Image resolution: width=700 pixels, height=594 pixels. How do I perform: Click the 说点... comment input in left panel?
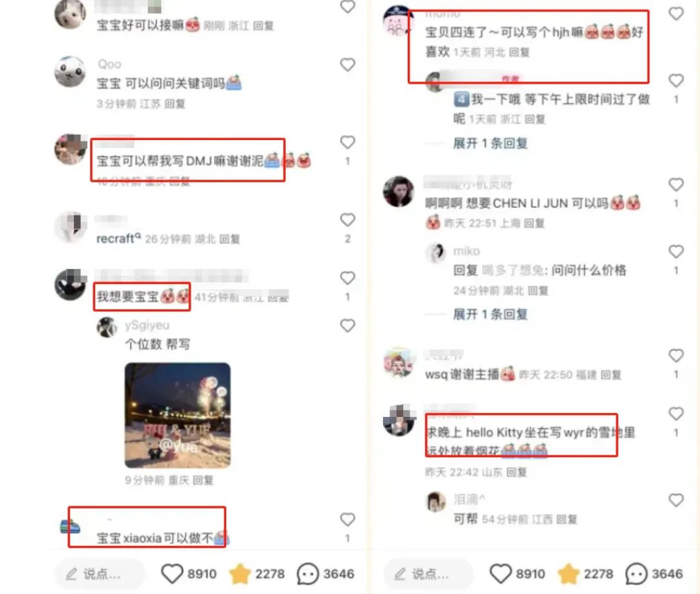click(100, 573)
